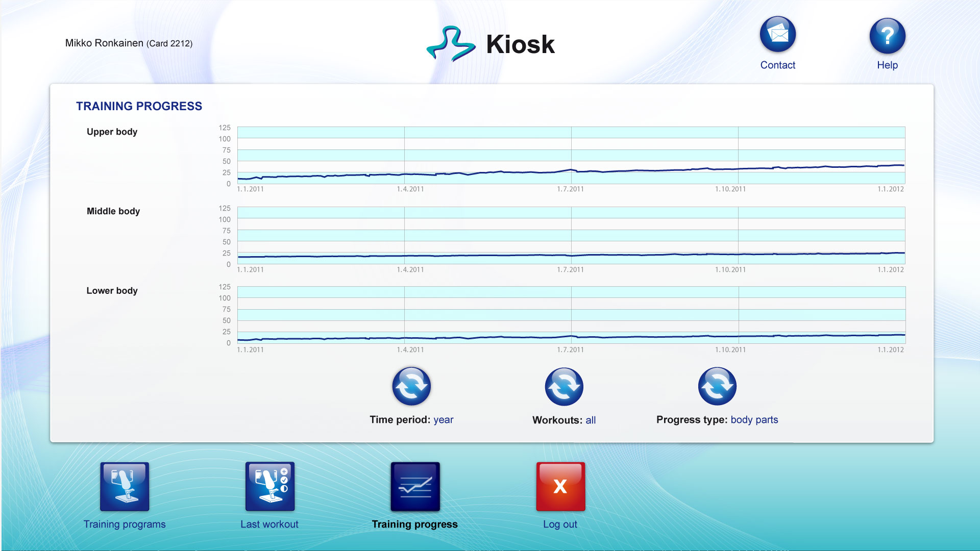Click the Upper body progress chart
The image size is (980, 551).
tap(571, 155)
